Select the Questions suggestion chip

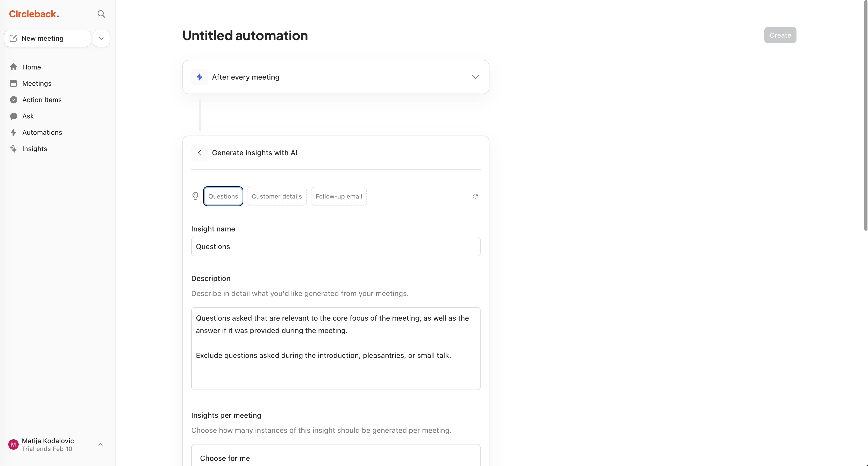[x=223, y=196]
